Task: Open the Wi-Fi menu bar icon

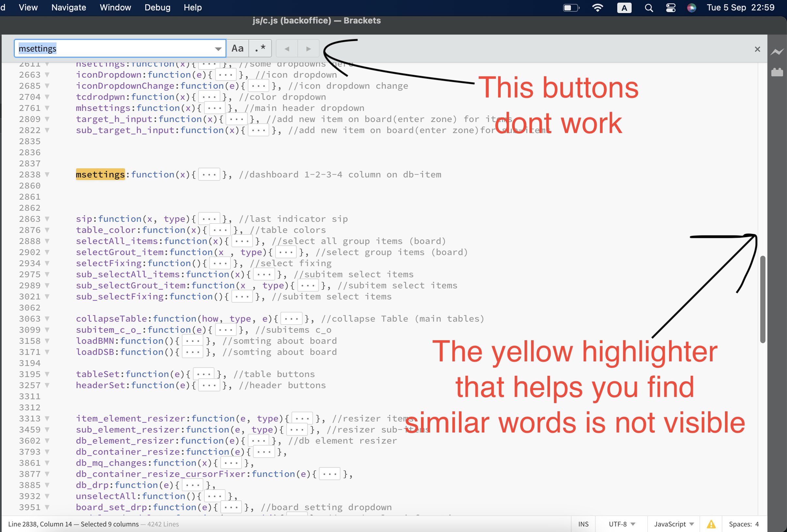Action: coord(598,8)
